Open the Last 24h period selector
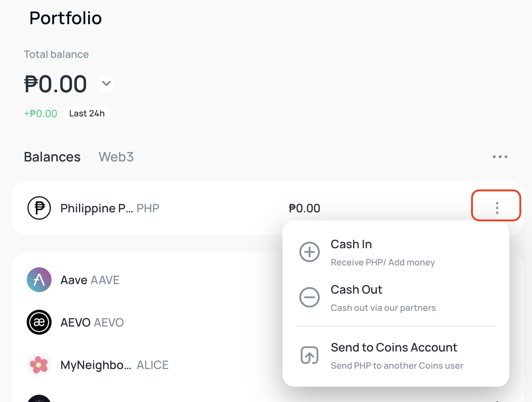Screen dimensions: 532x402 click(87, 113)
